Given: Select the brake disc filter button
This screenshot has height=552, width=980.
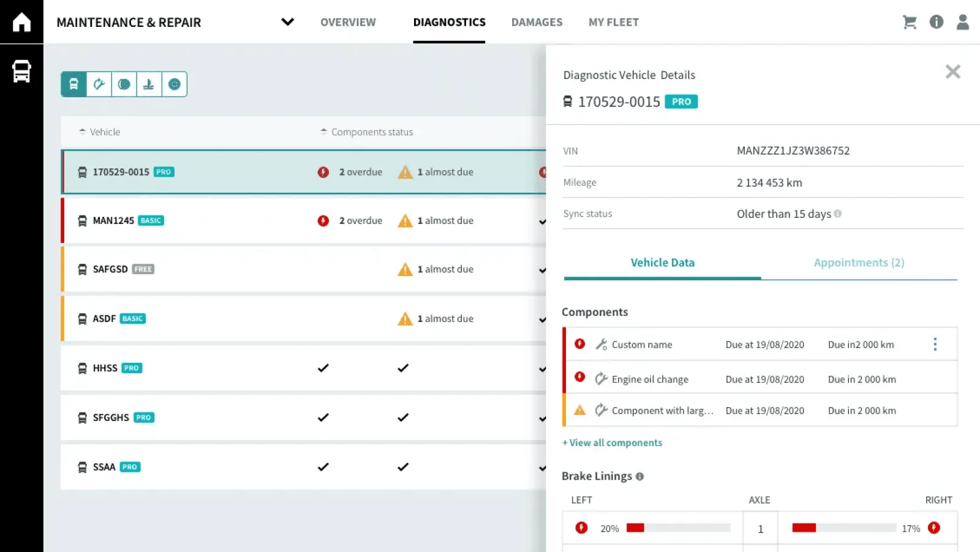Looking at the screenshot, I should pos(124,84).
